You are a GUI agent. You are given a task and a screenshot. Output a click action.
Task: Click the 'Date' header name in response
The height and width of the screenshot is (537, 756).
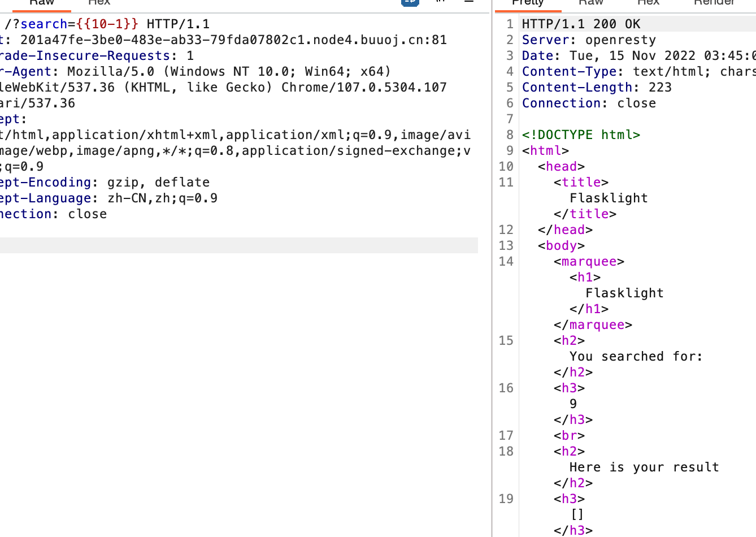[537, 55]
